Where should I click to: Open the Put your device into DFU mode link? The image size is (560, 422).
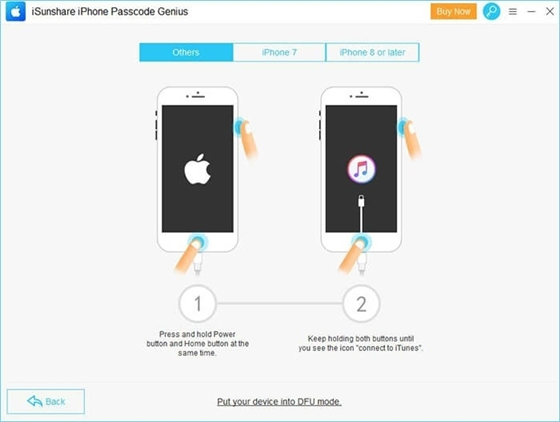(x=279, y=402)
